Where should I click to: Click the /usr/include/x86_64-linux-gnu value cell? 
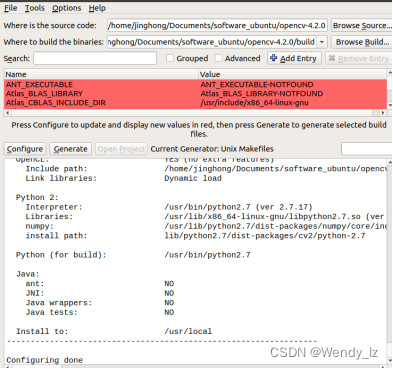(254, 103)
